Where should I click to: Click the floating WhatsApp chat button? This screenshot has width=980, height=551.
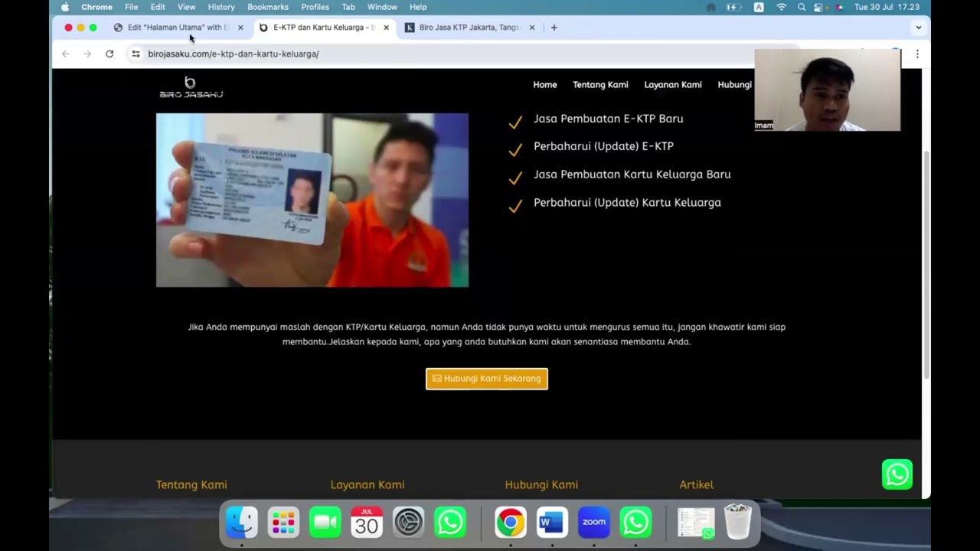pos(897,474)
